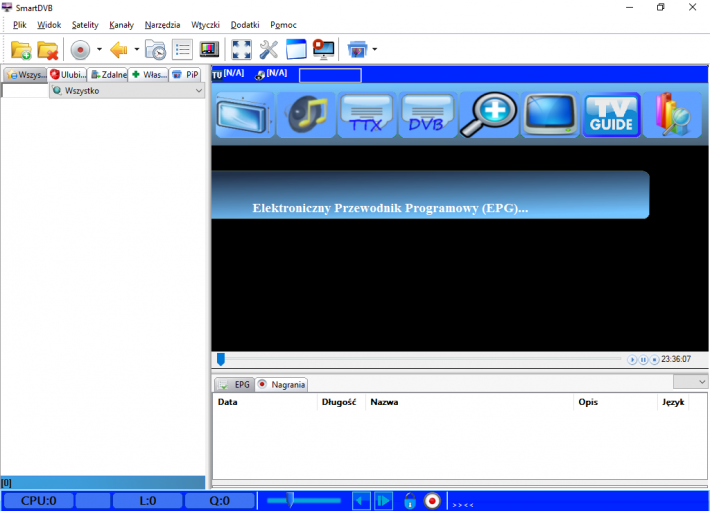The height and width of the screenshot is (511, 710).
Task: Click the blue window display icon
Action: [296, 50]
